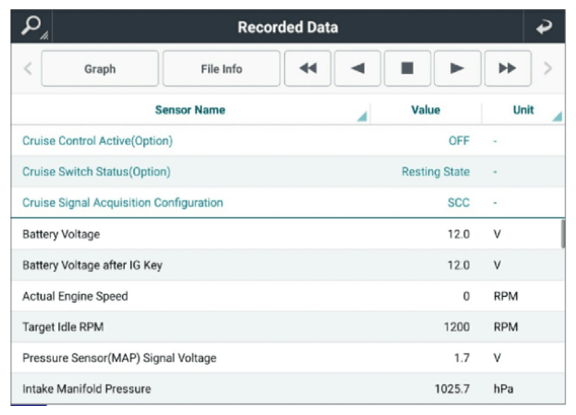Toggle the Cruise Switch Status(Option) row
Screen dimensions: 576x415
[288, 172]
